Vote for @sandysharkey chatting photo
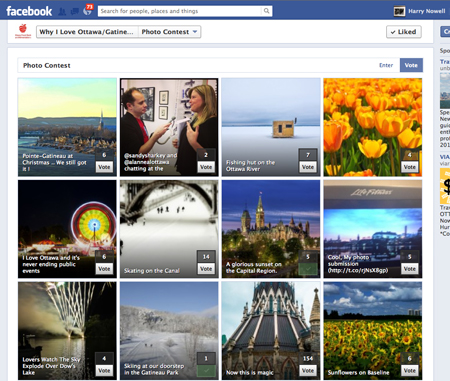450x381 pixels. click(x=206, y=167)
